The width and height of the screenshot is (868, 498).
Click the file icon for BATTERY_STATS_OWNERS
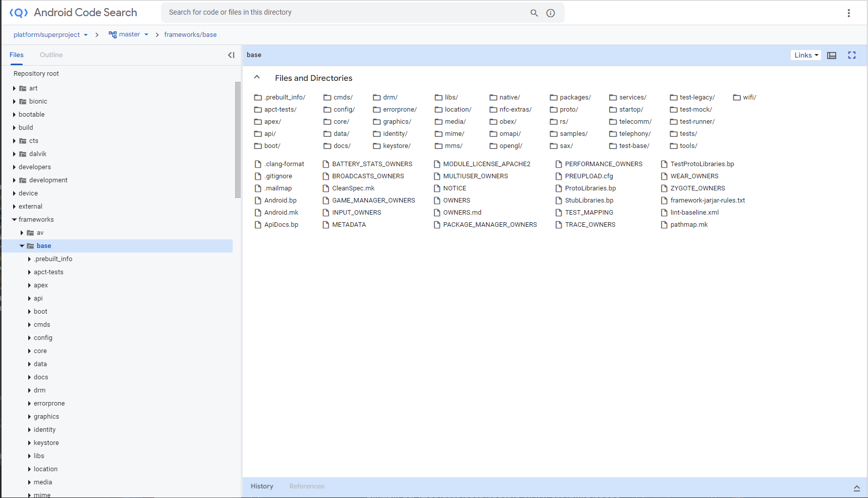pyautogui.click(x=326, y=164)
